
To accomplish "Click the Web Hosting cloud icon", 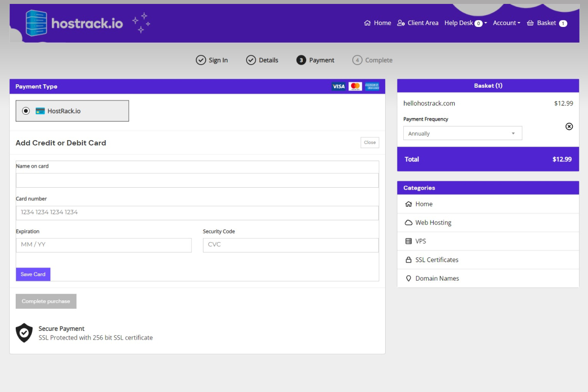I will tap(409, 223).
